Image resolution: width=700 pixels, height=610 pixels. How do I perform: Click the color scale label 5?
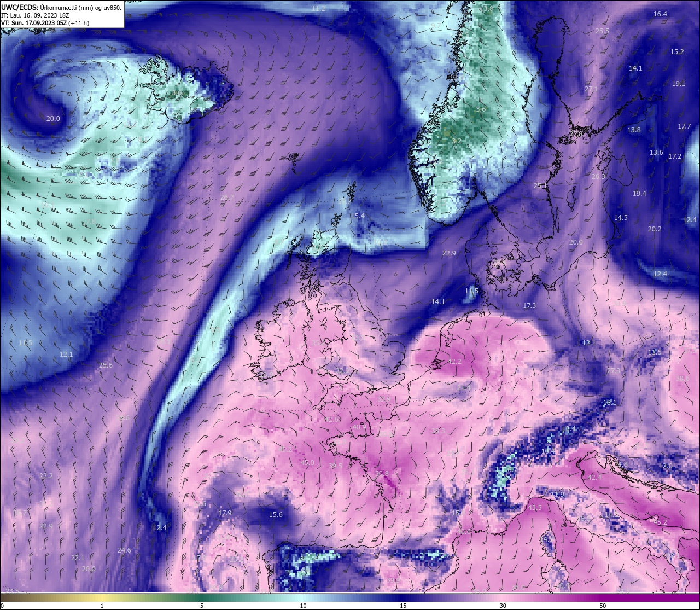tap(202, 606)
